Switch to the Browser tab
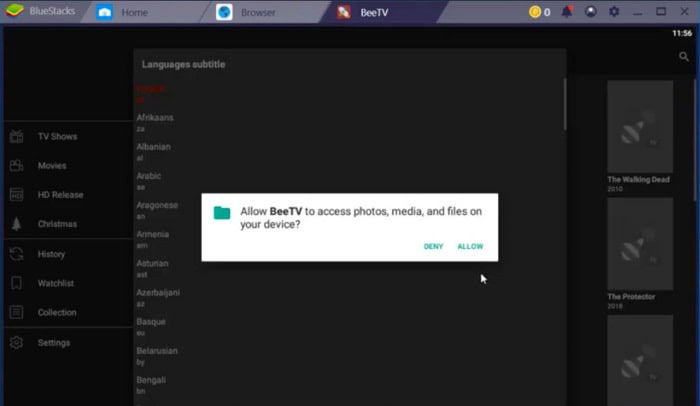 point(258,13)
